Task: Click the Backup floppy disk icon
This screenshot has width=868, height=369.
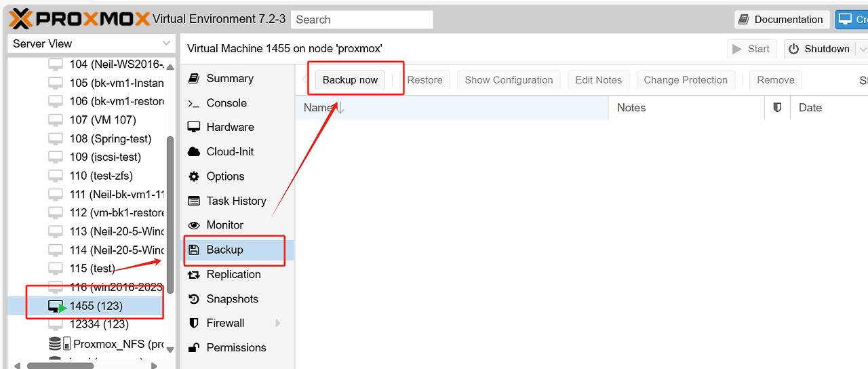Action: [x=194, y=250]
